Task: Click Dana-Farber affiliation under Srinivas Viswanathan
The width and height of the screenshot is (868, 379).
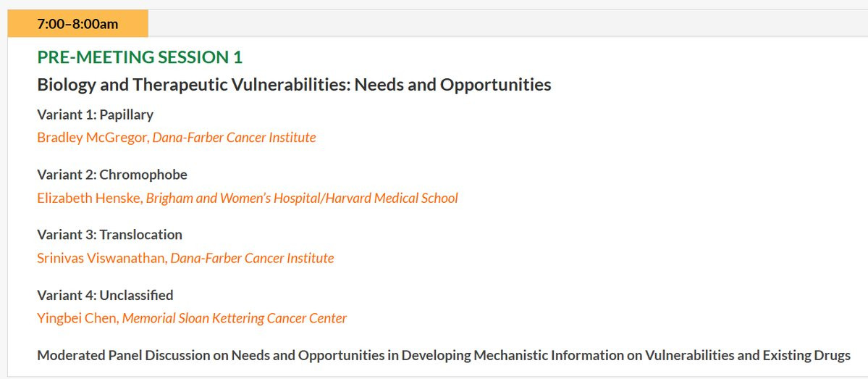Action: 253,258
